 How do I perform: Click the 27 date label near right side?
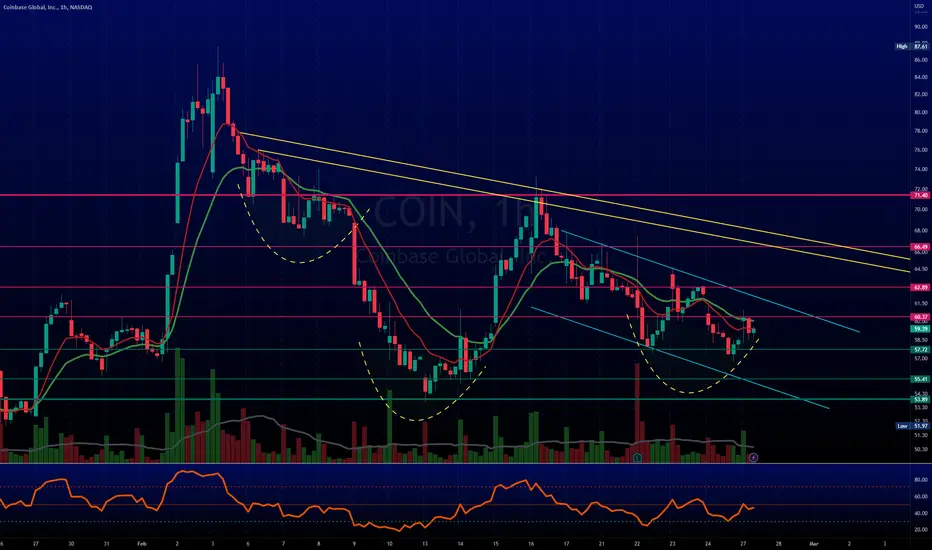coord(743,543)
